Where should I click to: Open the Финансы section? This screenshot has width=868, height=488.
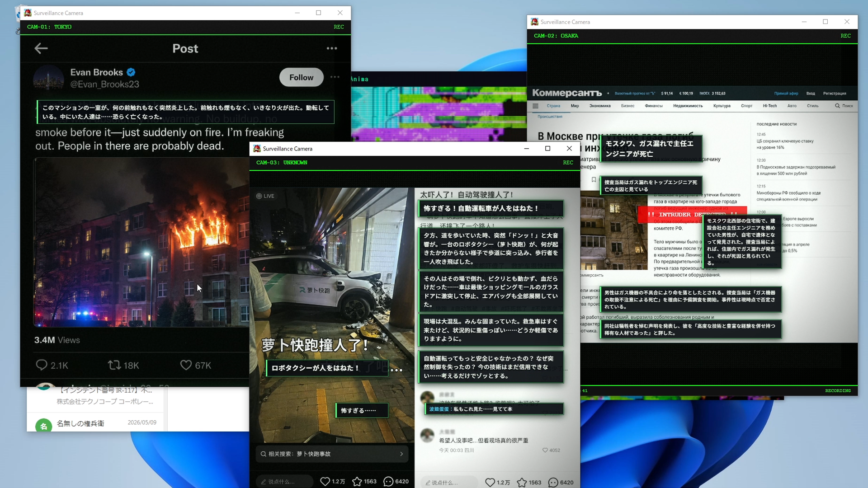[654, 106]
